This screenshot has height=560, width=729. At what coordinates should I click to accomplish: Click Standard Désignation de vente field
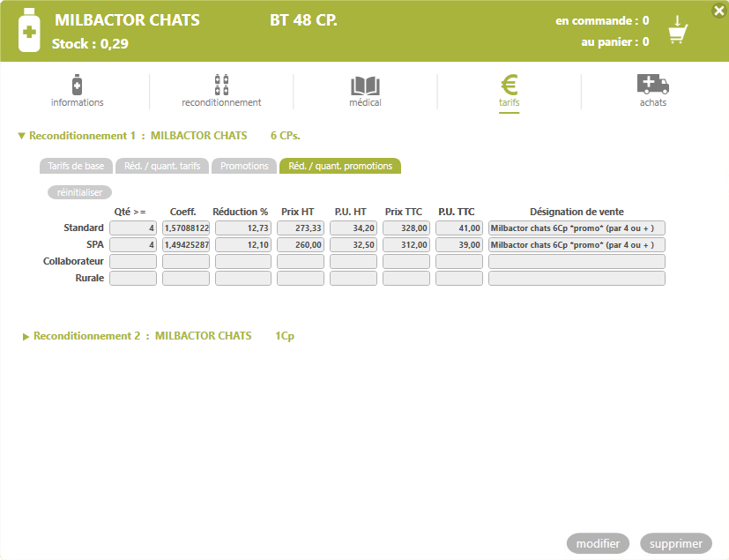577,228
